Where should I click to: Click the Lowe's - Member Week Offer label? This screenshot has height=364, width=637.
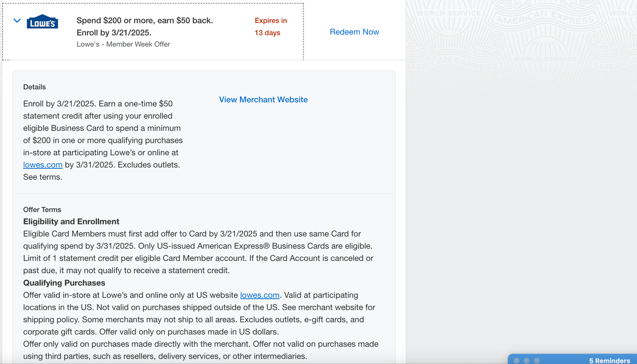pyautogui.click(x=123, y=44)
